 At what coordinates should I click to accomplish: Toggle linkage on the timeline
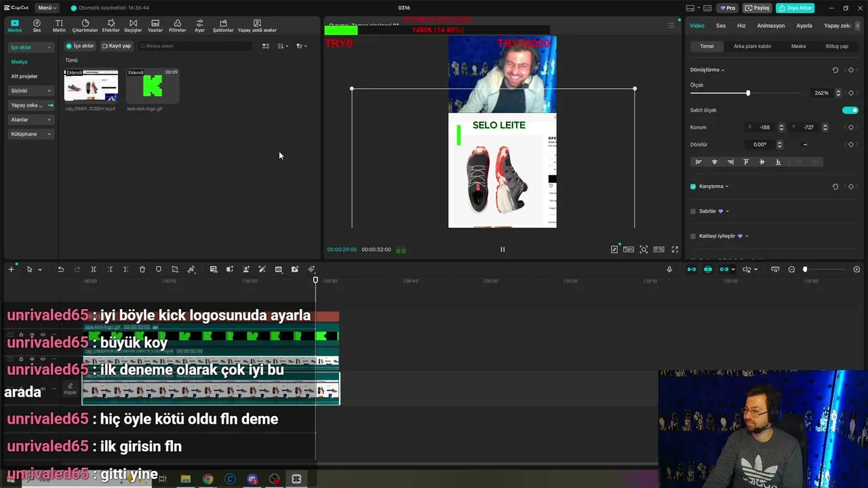pyautogui.click(x=724, y=269)
